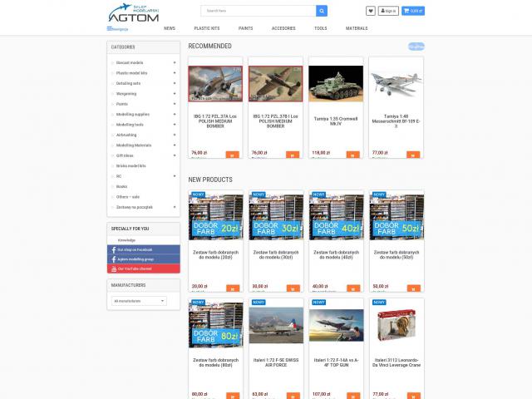Open the Books category link
Screen dimensions: 532x399
(121, 186)
